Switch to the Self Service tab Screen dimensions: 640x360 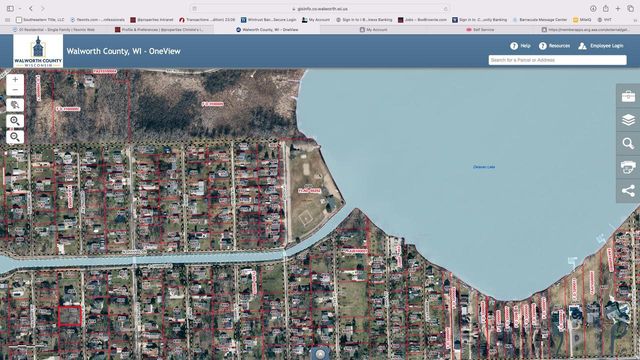(x=480, y=30)
